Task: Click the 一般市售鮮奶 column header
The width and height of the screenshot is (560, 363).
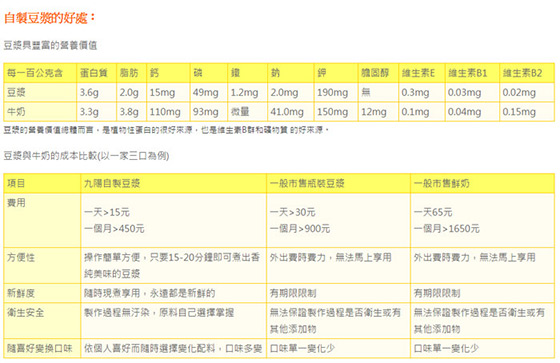Action: pos(441,183)
